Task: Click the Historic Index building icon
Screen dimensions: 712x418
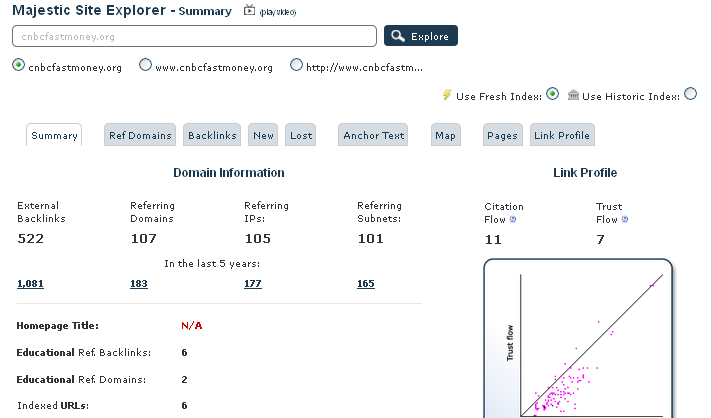Action: [573, 95]
